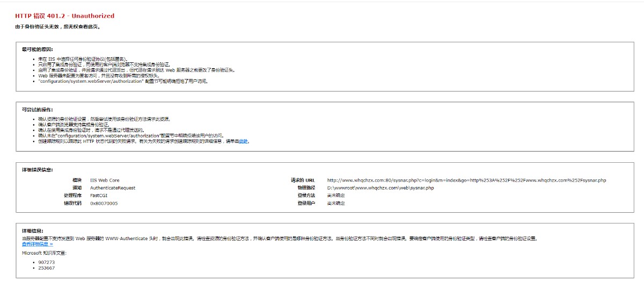This screenshot has width=644, height=296.
Task: Click the '物理路径' field label
Action: (x=306, y=188)
